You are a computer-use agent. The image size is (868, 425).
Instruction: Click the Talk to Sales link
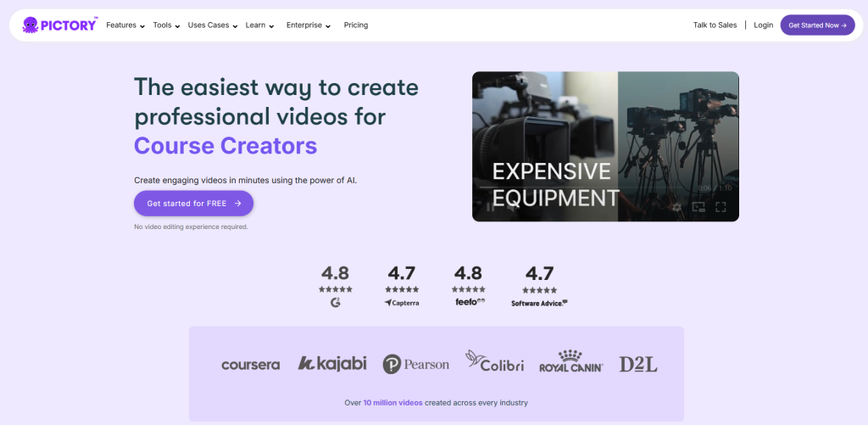pos(715,25)
